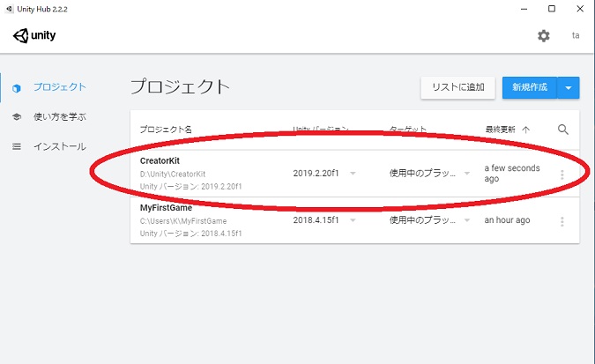
Task: Open three-dot menu for MyFirstGame
Action: [x=562, y=221]
